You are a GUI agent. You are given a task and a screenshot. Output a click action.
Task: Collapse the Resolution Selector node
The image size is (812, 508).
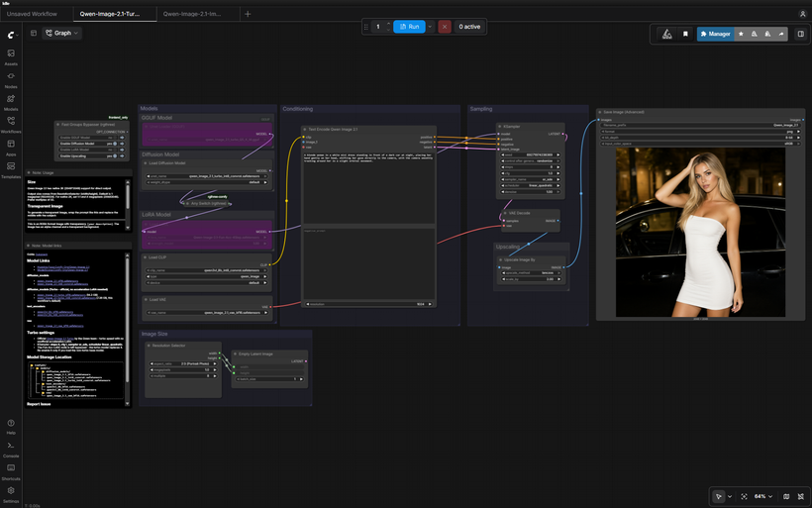[149, 346]
